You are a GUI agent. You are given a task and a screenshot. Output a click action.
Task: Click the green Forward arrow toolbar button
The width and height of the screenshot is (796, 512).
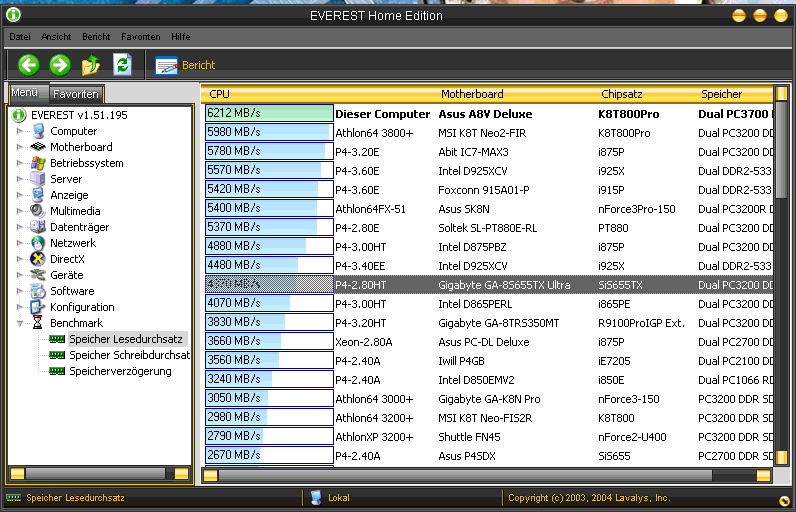[x=60, y=65]
